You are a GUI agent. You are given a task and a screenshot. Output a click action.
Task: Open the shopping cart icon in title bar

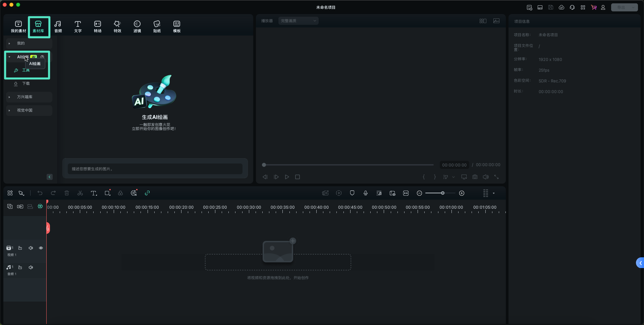click(x=594, y=7)
